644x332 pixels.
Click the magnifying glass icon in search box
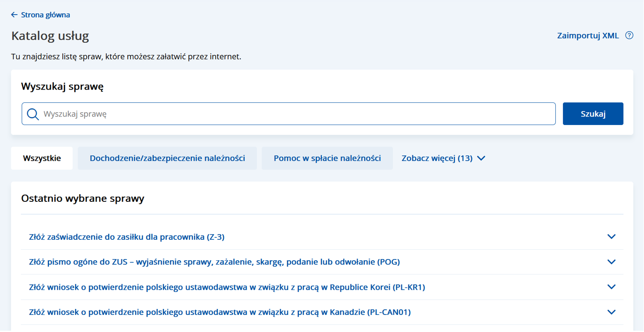click(33, 114)
